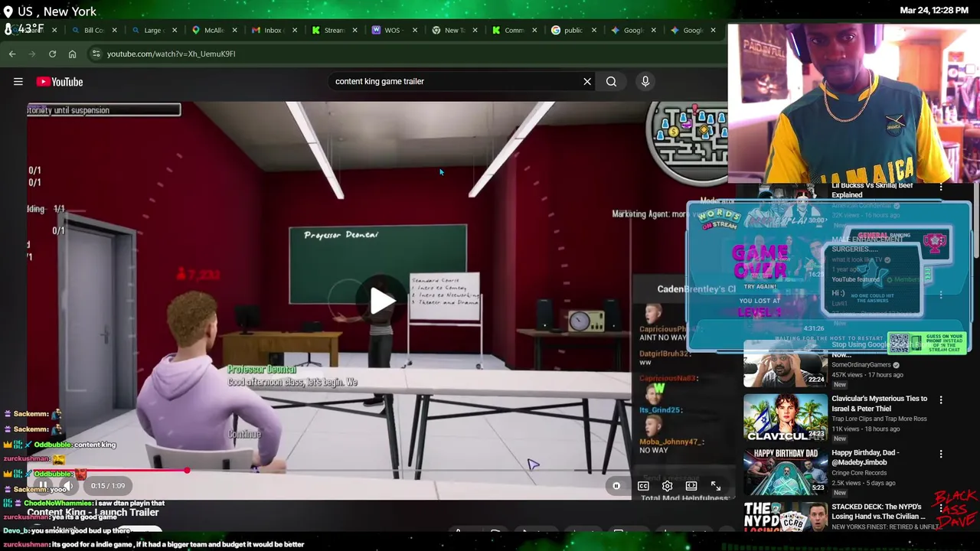Open the three-dot menu for Happy Birthday, Dad
The height and width of the screenshot is (551, 980).
point(941,454)
